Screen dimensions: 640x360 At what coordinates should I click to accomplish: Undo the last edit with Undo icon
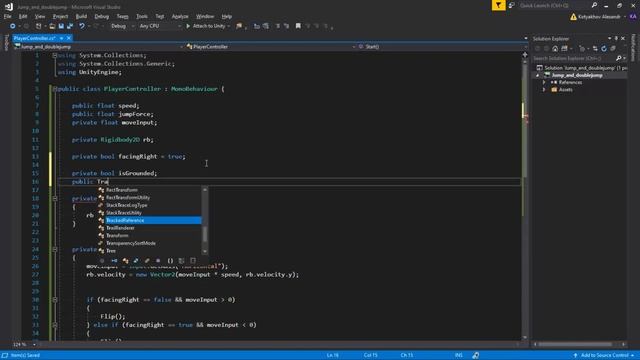pyautogui.click(x=82, y=26)
